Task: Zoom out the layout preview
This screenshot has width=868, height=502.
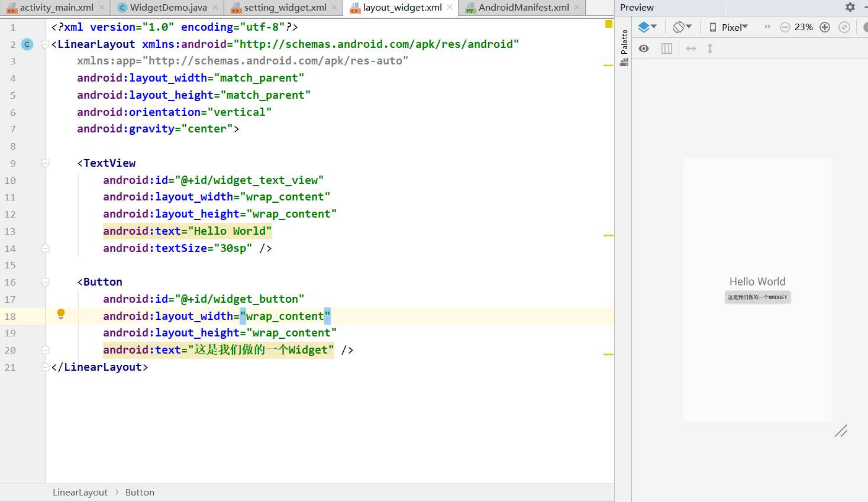Action: click(785, 27)
